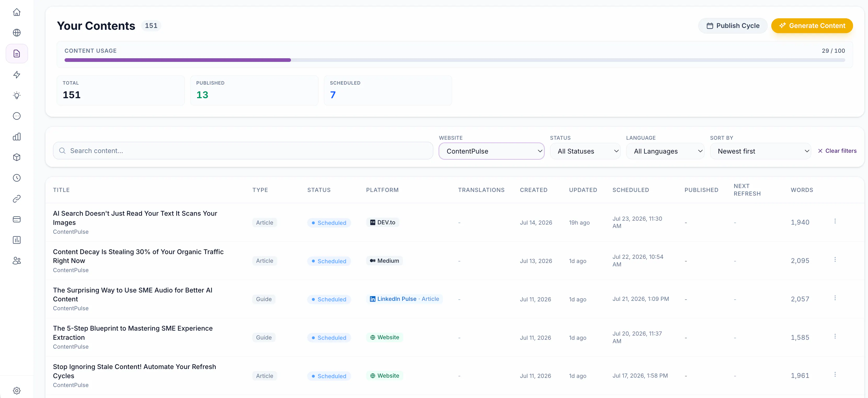Click the Title column header
868x398 pixels.
pos(61,190)
